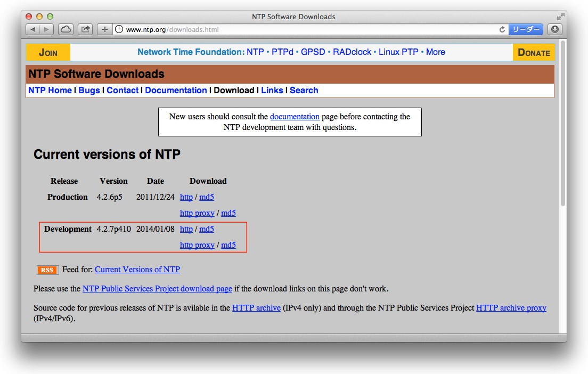Click inside the address bar field

pyautogui.click(x=266, y=29)
